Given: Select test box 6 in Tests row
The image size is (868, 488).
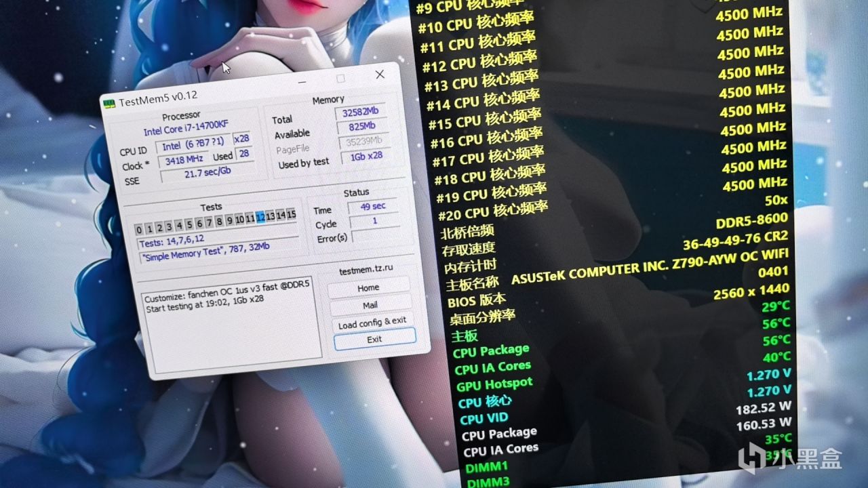Looking at the screenshot, I should tap(199, 224).
